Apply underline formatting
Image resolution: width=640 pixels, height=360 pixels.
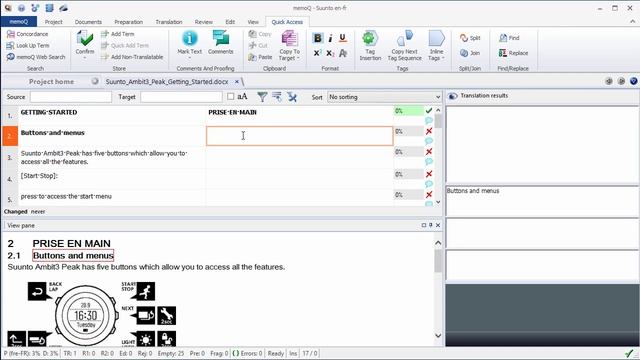[x=343, y=38]
